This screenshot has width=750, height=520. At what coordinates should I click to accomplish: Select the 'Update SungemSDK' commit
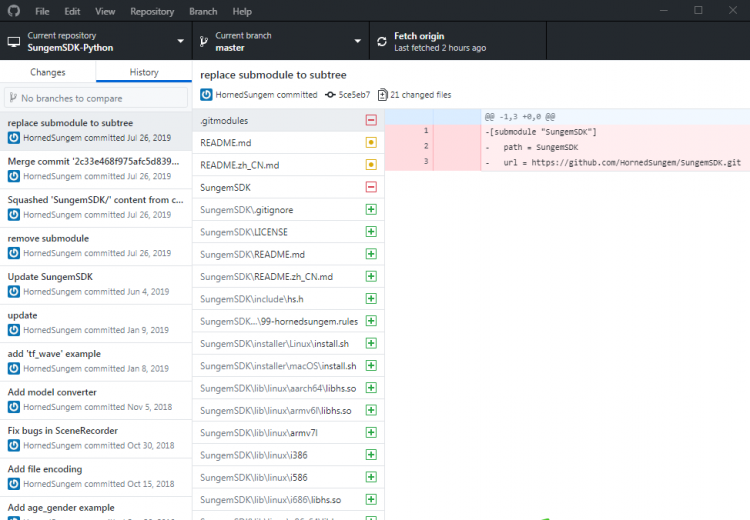point(96,285)
